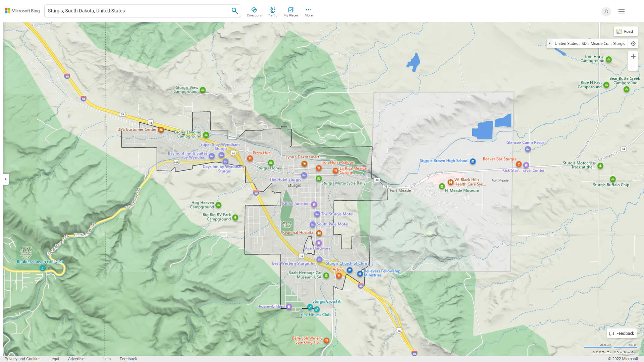Click the Privacy and Cookies link
This screenshot has width=644, height=362.
tap(22, 358)
